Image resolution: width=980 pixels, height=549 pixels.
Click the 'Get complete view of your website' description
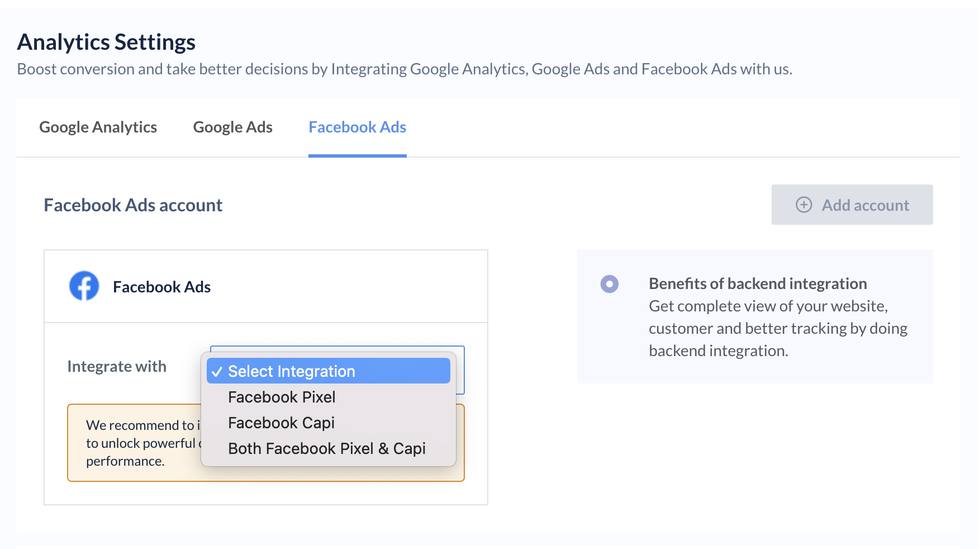tap(778, 328)
